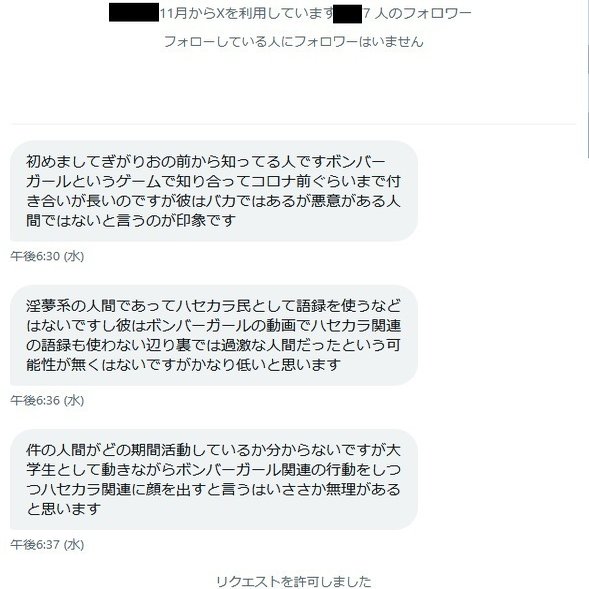
Task: Click the line 間ではないと言うのが印象です
Action: [x=131, y=220]
